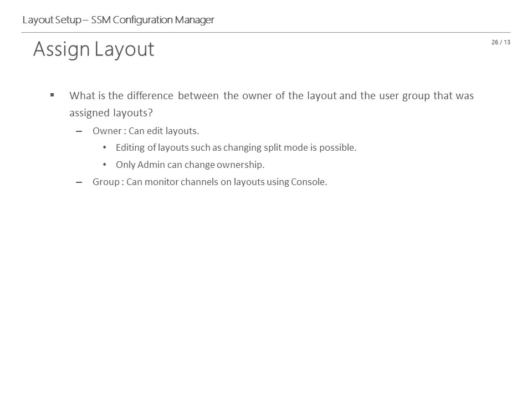Click the horizontal divider line under the header
The image size is (532, 399).
(x=265, y=33)
